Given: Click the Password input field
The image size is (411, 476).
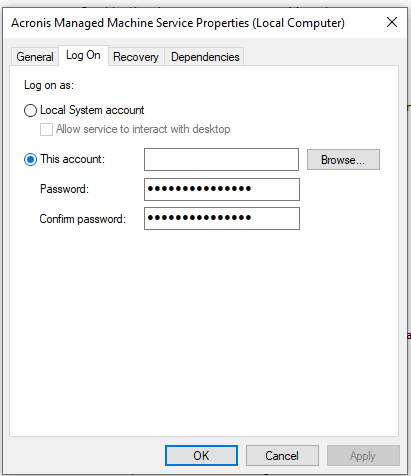Looking at the screenshot, I should pos(222,189).
